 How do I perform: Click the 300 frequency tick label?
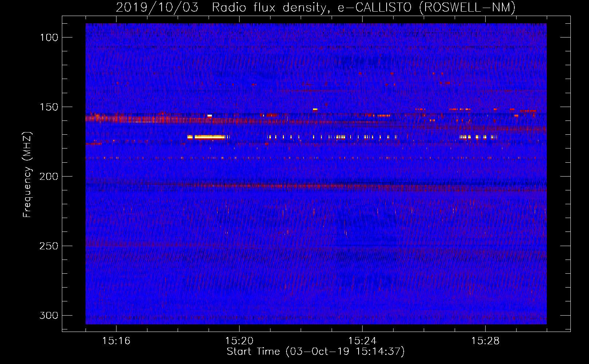point(49,315)
